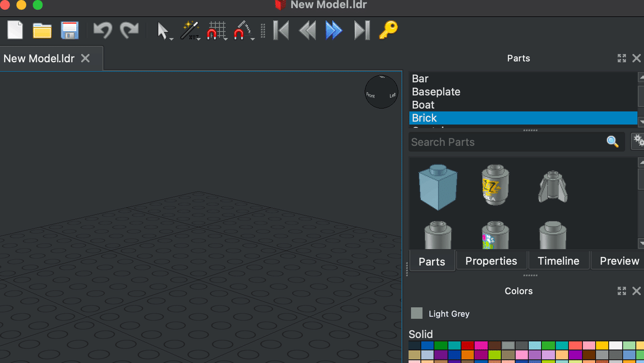
Task: Open the Preview tab
Action: [619, 261]
